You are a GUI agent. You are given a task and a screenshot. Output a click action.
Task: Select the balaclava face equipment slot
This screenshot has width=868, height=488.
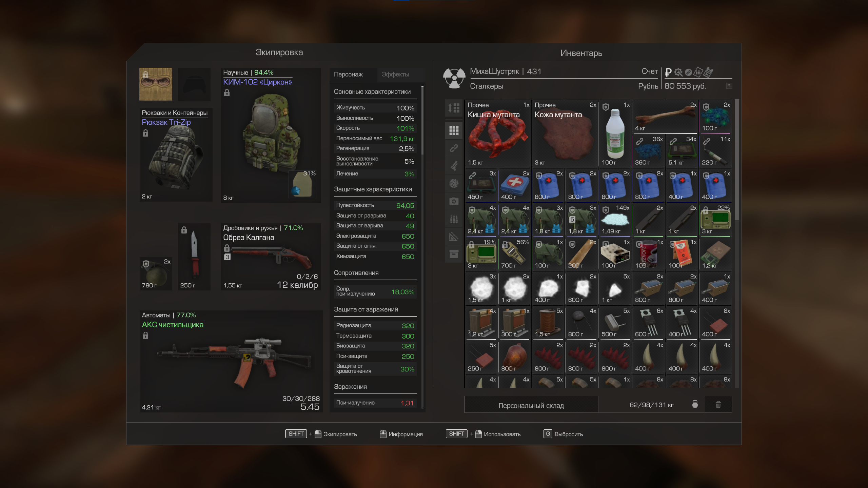(156, 84)
